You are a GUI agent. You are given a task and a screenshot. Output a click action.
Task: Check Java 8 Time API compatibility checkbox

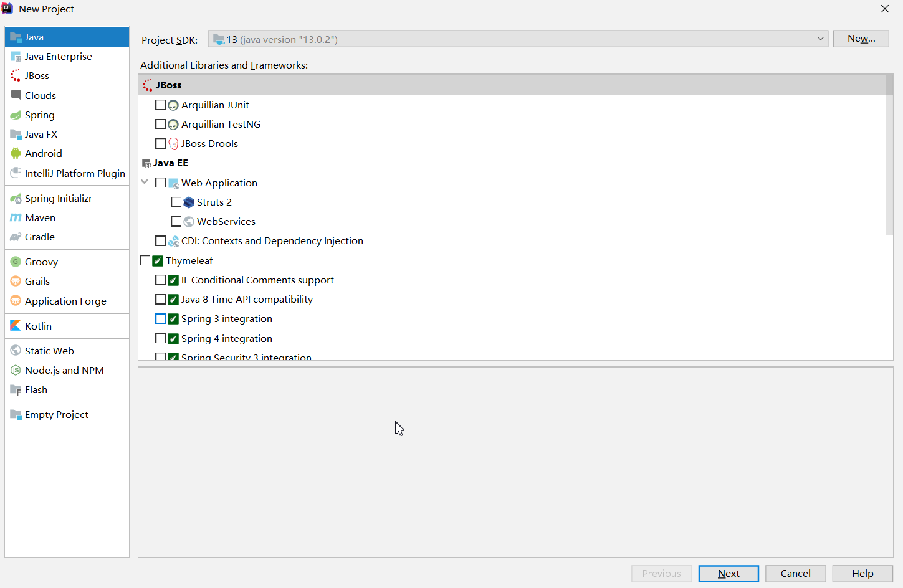pos(160,299)
